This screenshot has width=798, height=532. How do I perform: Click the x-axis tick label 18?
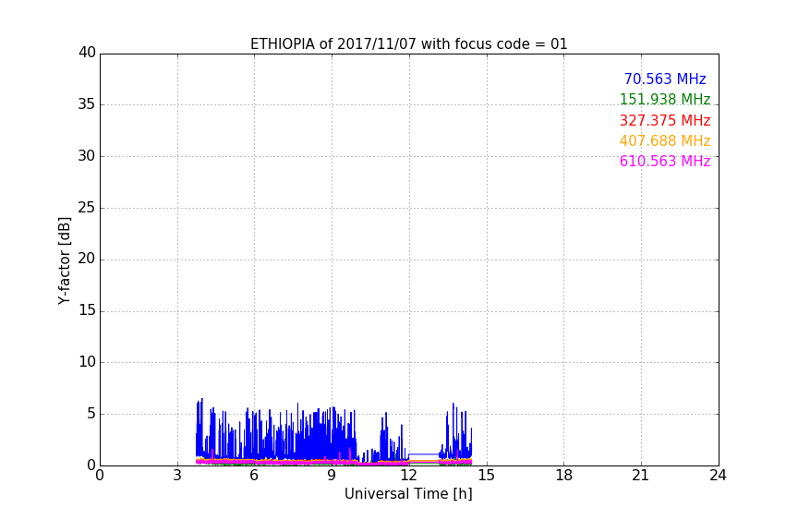coord(563,476)
